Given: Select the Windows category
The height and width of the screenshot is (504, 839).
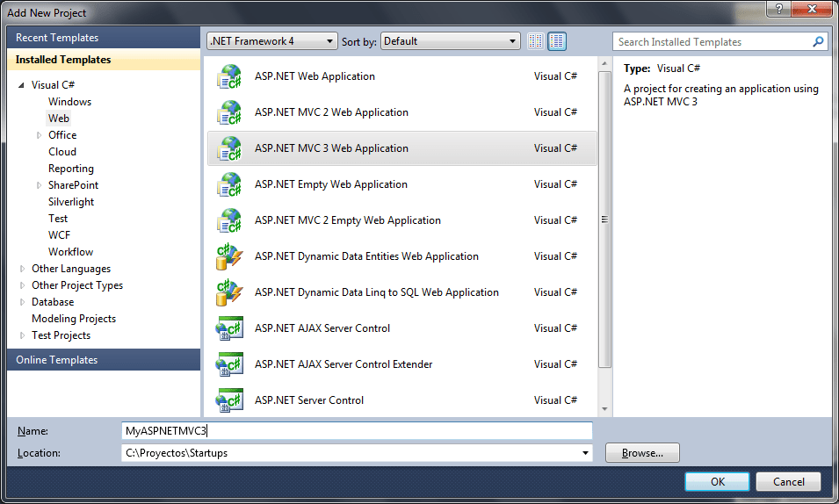Looking at the screenshot, I should point(69,102).
